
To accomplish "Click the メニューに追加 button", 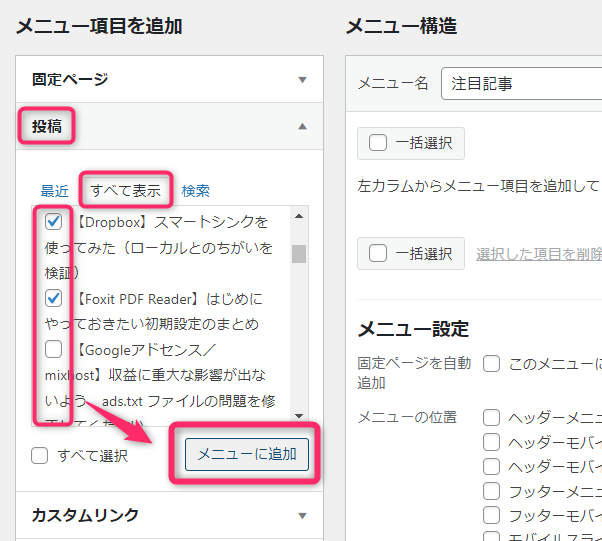I will click(x=247, y=454).
